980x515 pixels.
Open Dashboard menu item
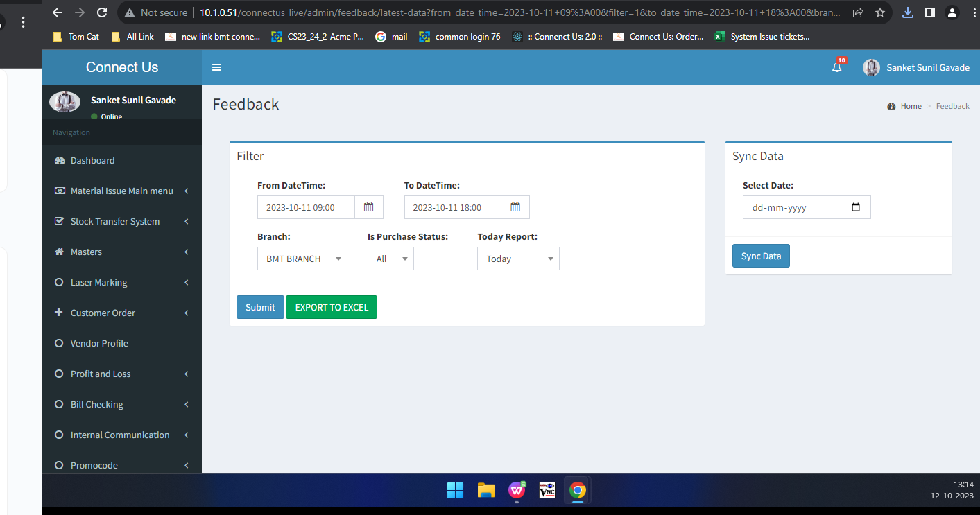point(122,160)
